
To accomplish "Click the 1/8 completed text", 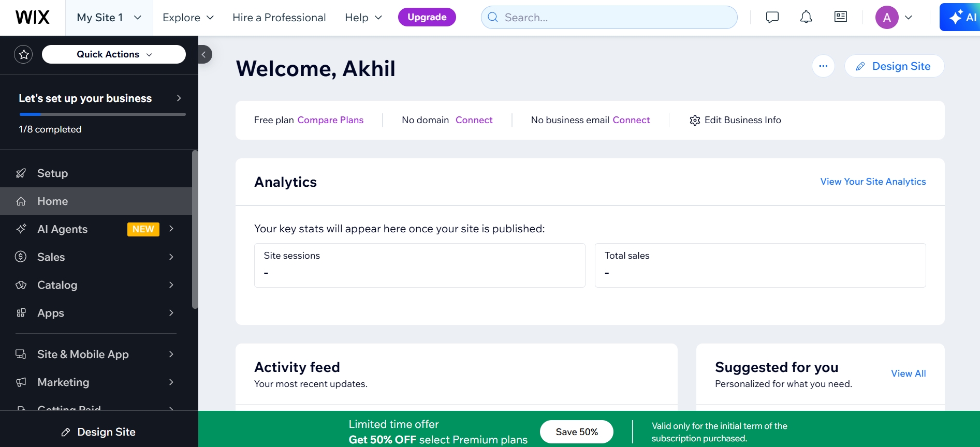I will pyautogui.click(x=50, y=129).
